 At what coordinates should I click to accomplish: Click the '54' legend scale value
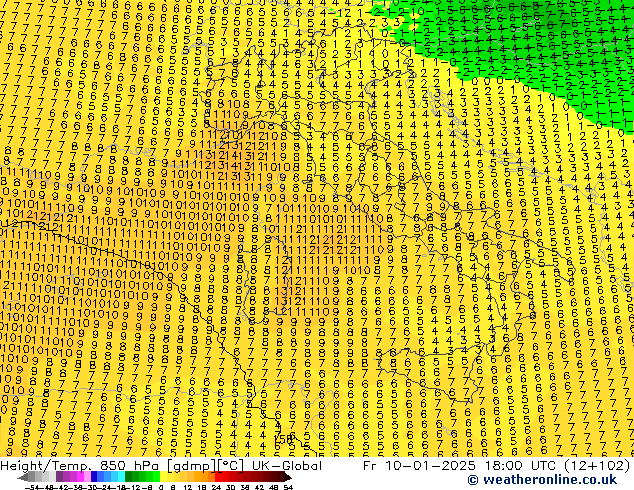pyautogui.click(x=288, y=488)
